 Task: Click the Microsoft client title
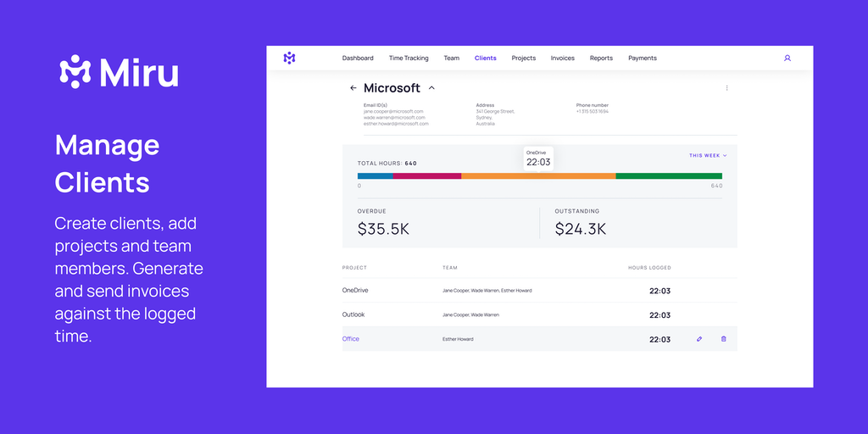click(x=392, y=88)
